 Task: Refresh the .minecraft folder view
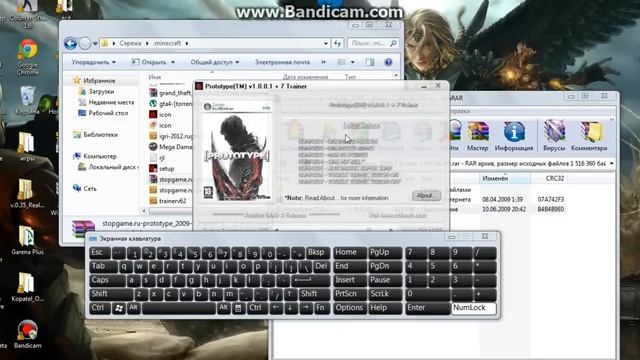pyautogui.click(x=338, y=43)
